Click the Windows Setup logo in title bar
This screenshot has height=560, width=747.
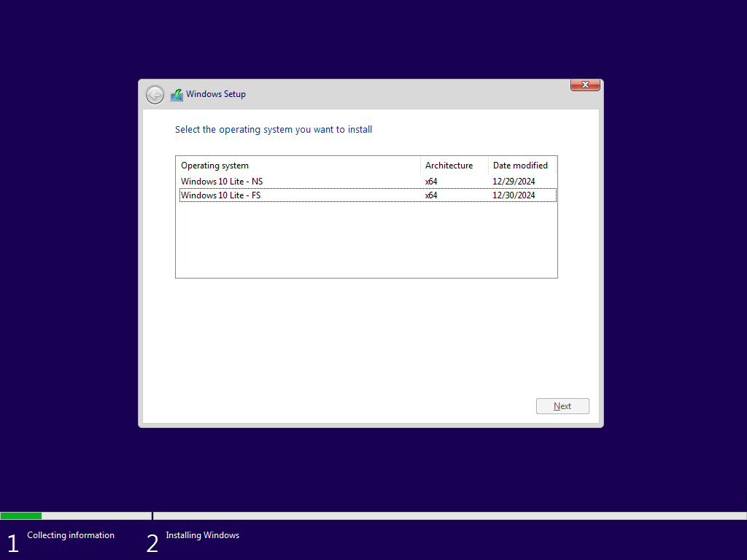[177, 94]
